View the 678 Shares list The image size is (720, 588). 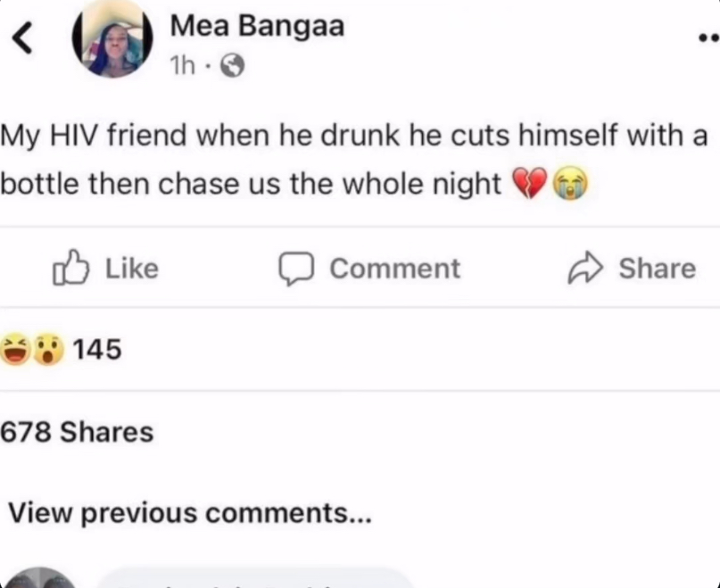coord(77,433)
